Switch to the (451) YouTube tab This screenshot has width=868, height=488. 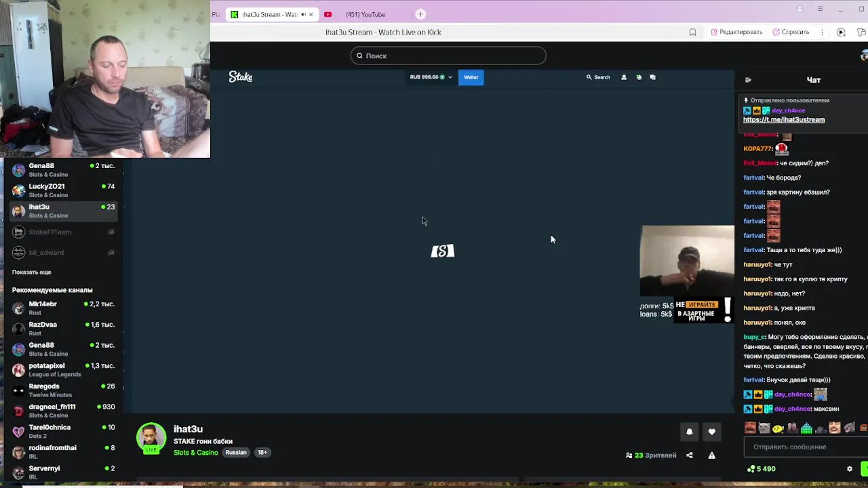(365, 14)
